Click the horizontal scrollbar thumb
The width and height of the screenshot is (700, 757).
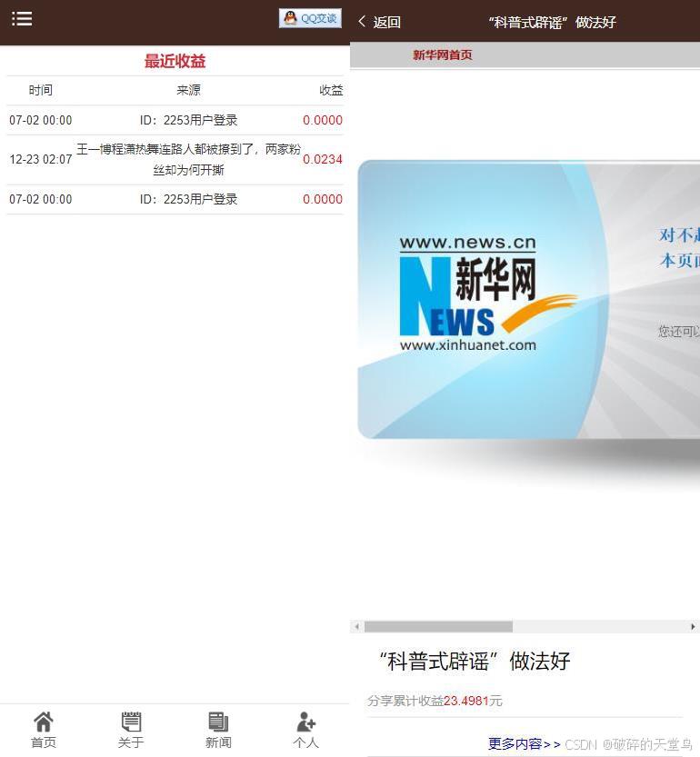(x=438, y=627)
